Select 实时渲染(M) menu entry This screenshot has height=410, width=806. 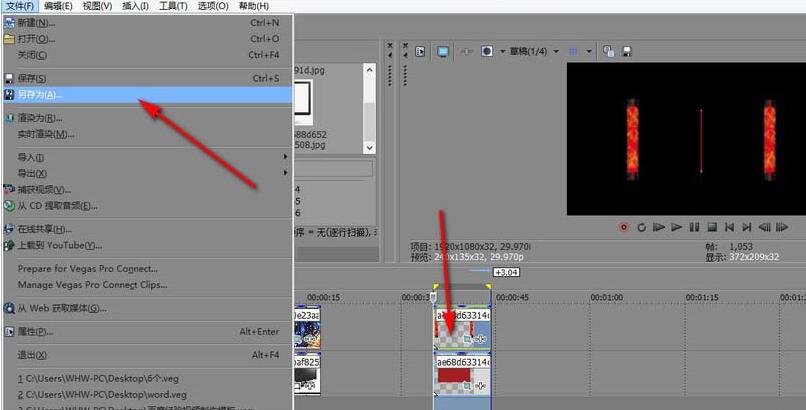[x=148, y=134]
